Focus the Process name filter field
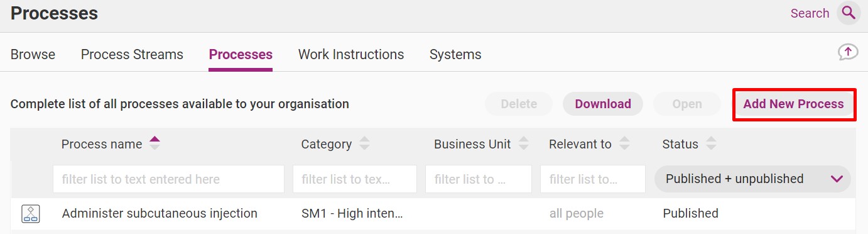The width and height of the screenshot is (868, 234). coord(168,179)
